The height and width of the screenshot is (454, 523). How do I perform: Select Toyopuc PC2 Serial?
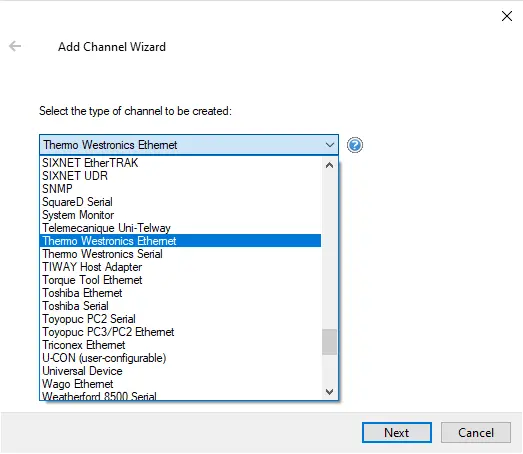point(180,319)
